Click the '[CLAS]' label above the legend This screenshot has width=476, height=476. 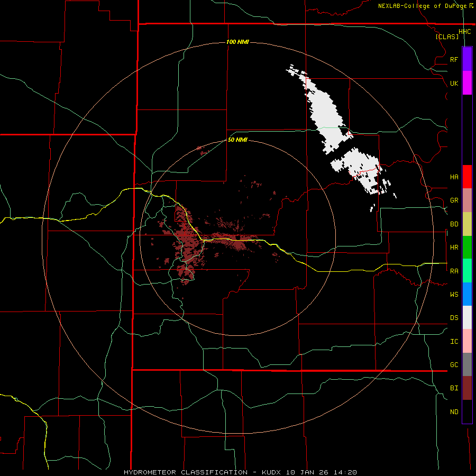coord(447,36)
